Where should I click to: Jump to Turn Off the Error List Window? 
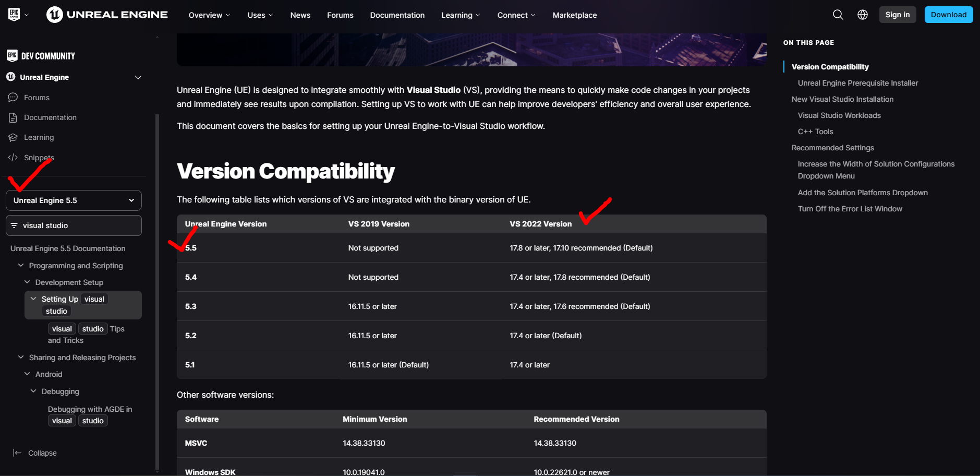850,209
